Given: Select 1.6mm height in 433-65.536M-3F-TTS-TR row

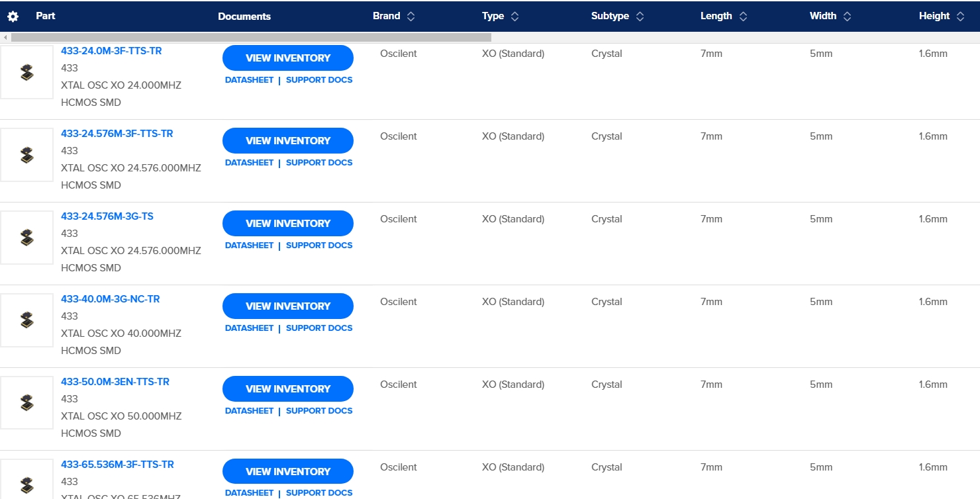Looking at the screenshot, I should 933,467.
